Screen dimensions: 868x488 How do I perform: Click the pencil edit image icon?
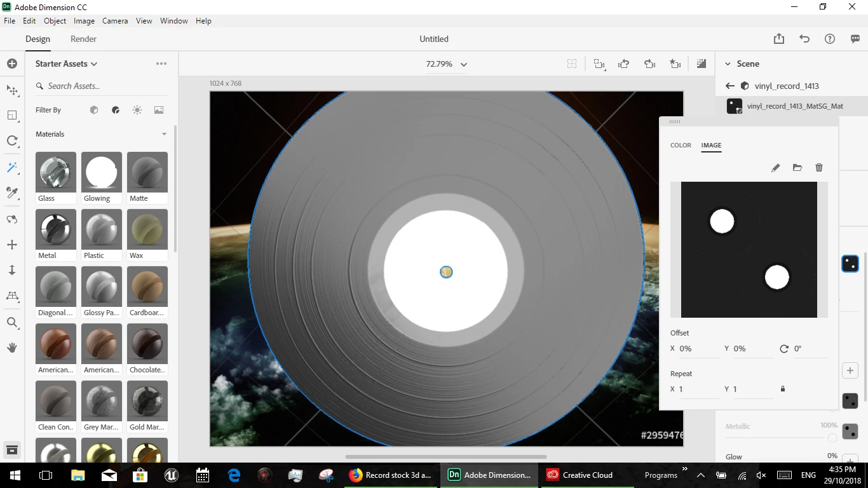pos(775,168)
